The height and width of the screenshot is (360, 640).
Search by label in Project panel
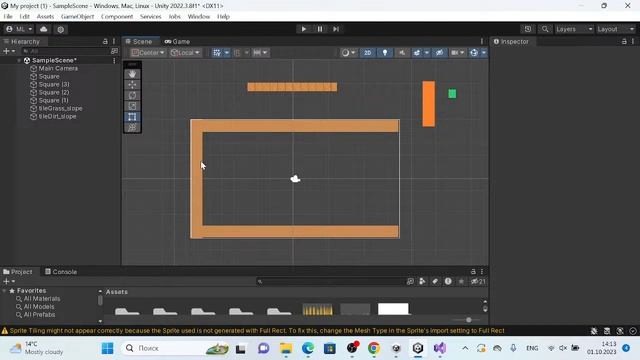click(x=435, y=281)
